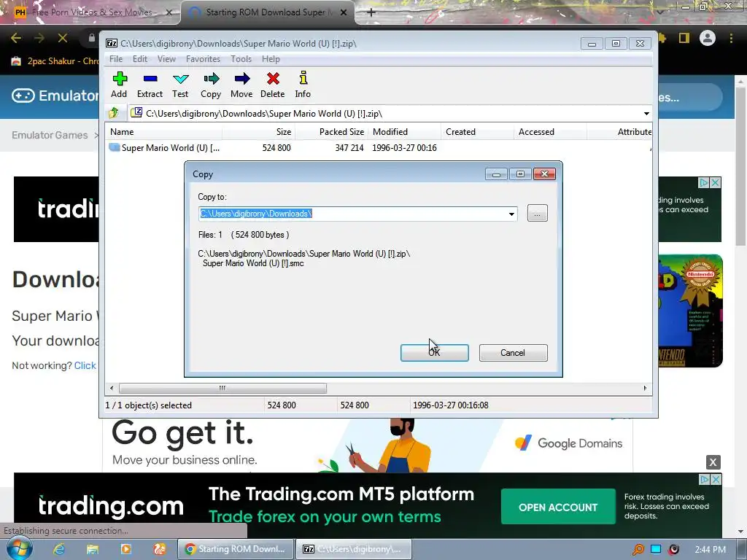The image size is (747, 560).
Task: Sort by Modified column header
Action: tap(404, 132)
